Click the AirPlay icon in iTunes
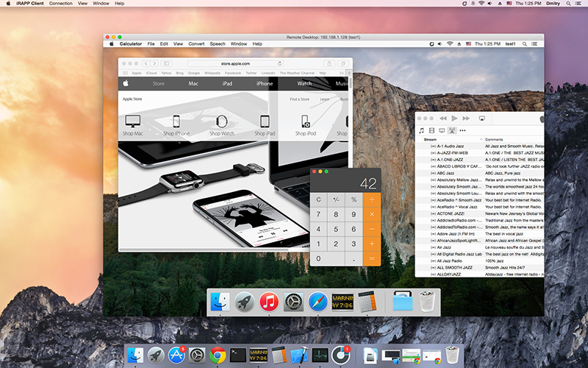The height and width of the screenshot is (368, 588). 482,118
